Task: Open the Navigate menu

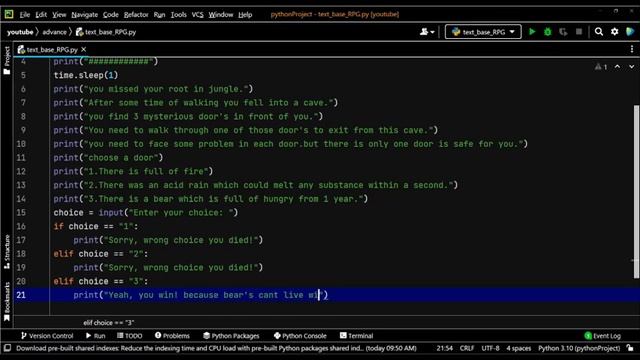Action: 84,15
